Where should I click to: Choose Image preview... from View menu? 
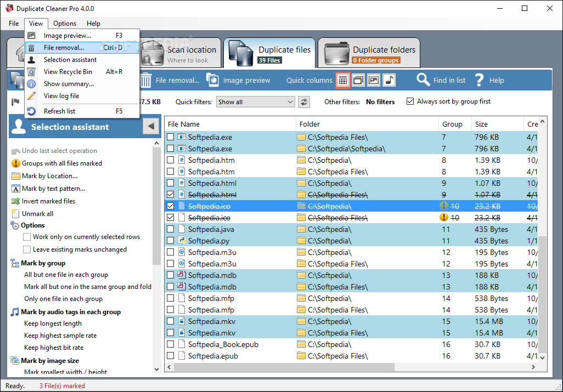82,36
